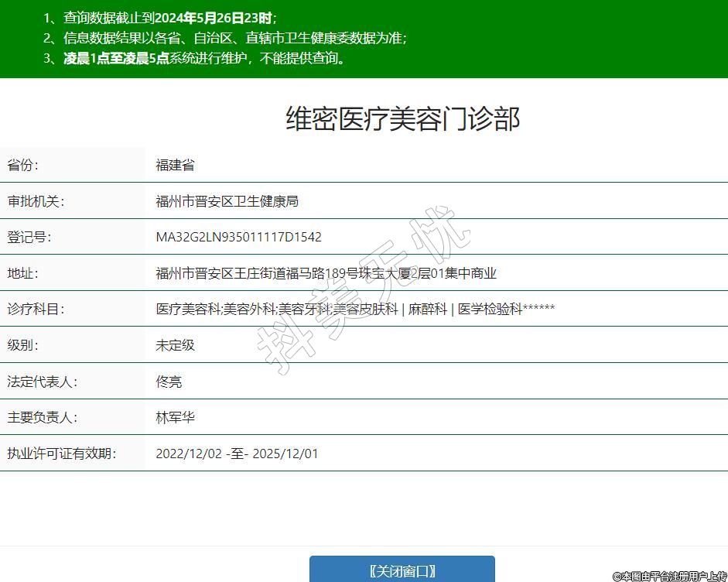Click the 诊疗科目 value listing 医疗美容科
Viewport: 728px width, 582px height.
[x=355, y=309]
